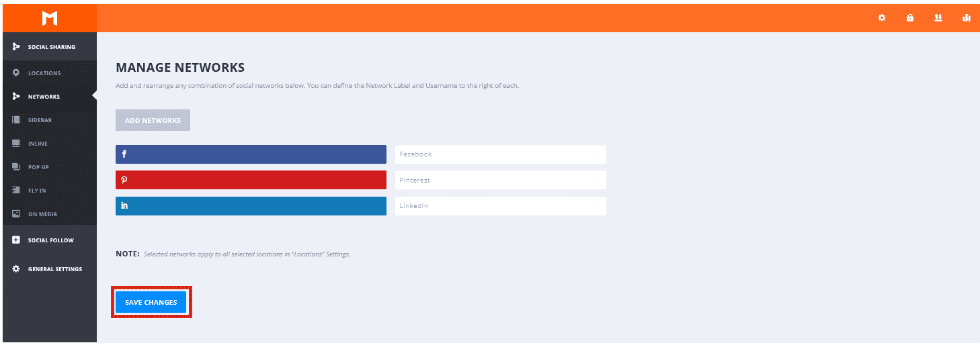Expand the Social Sharing section

(50, 47)
